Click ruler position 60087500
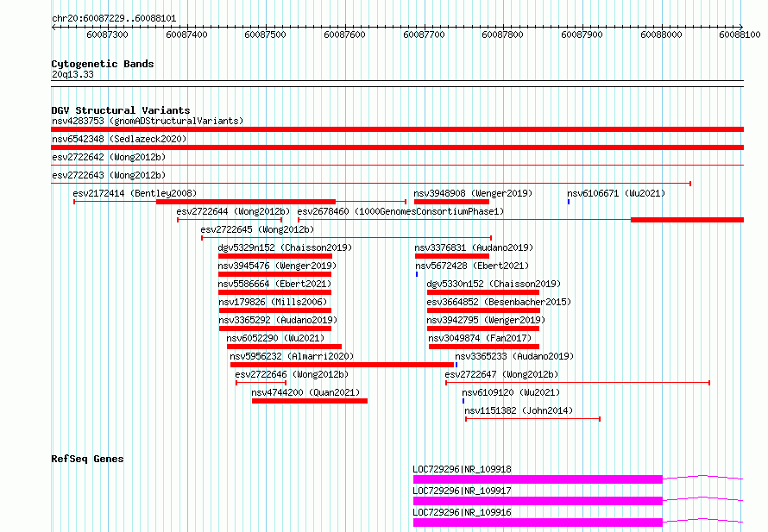This screenshot has height=532, width=768. tap(265, 34)
